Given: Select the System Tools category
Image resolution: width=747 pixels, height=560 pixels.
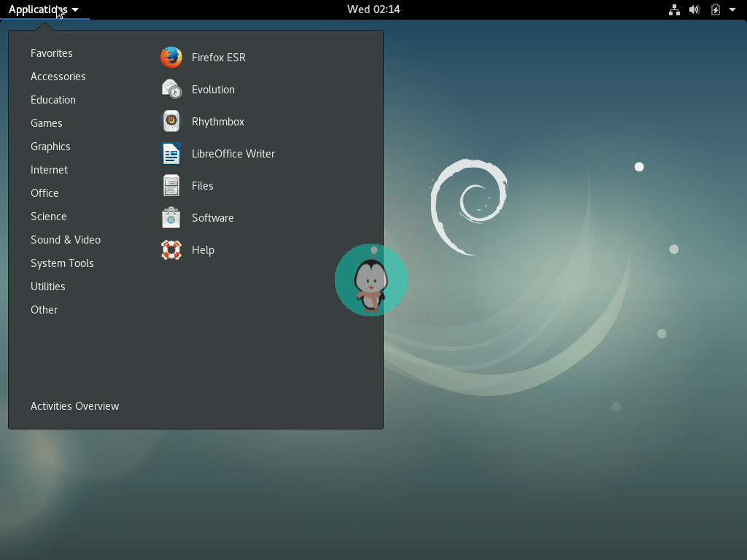Looking at the screenshot, I should [x=62, y=262].
